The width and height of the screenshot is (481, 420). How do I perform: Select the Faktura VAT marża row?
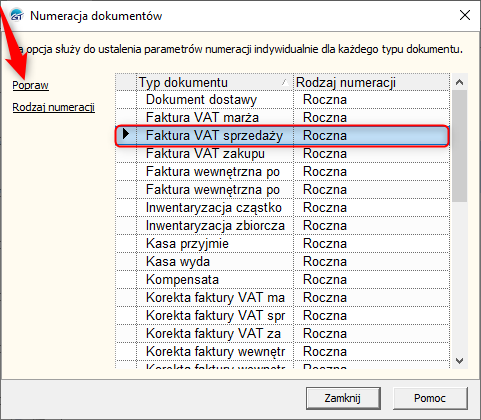click(x=283, y=118)
